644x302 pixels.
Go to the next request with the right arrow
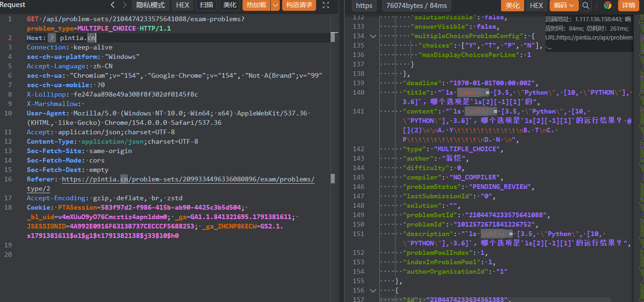click(125, 5)
